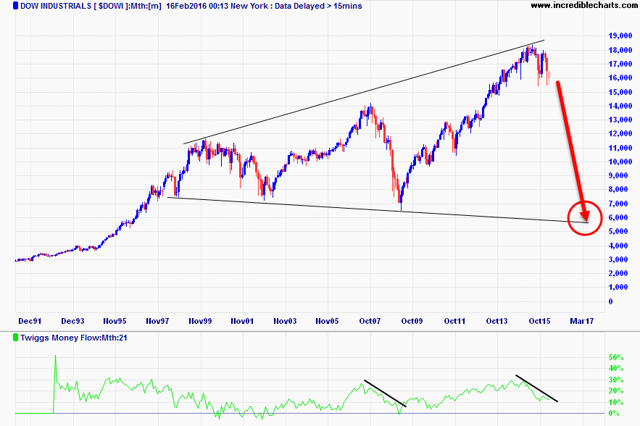640x426 pixels.
Task: Click the 4,000 price axis label
Action: (x=618, y=246)
